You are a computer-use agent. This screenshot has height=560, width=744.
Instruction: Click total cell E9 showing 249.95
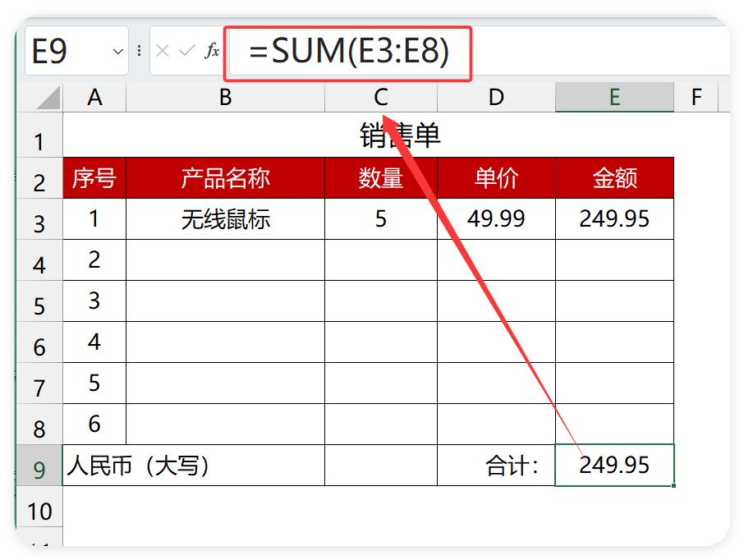point(614,465)
